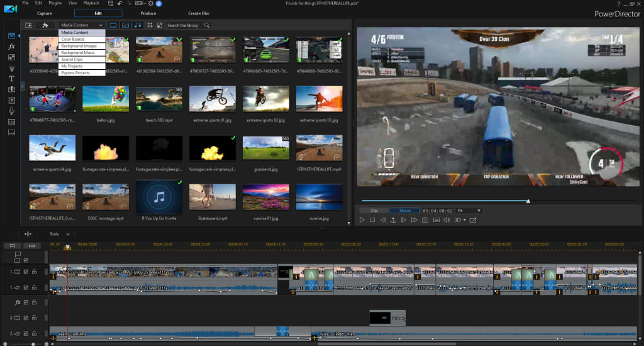Switch preview to Clip mode

click(374, 210)
